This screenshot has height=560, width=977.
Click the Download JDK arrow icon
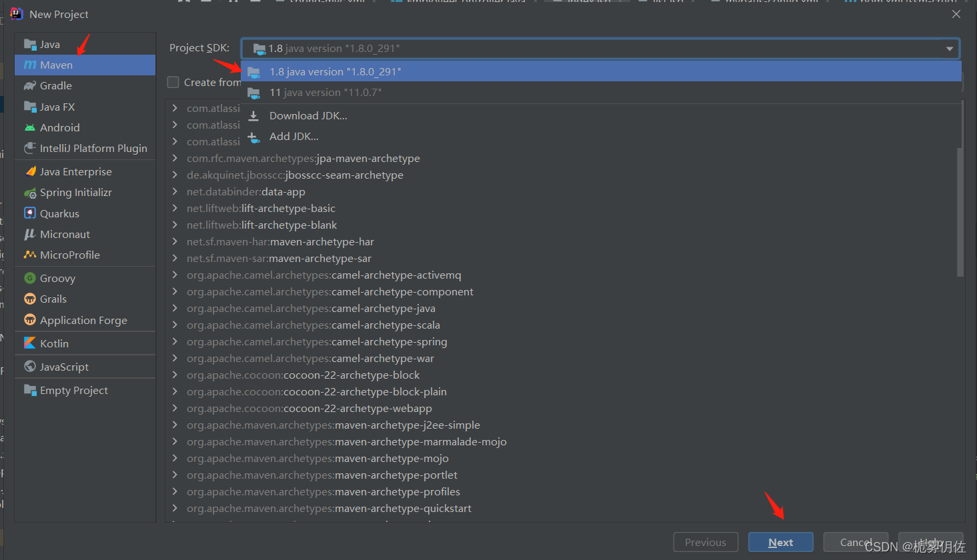click(x=253, y=116)
